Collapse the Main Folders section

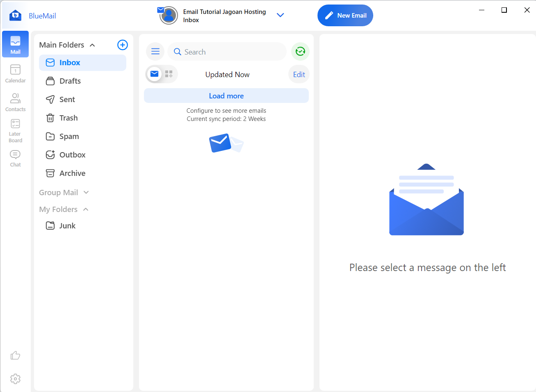pyautogui.click(x=92, y=45)
